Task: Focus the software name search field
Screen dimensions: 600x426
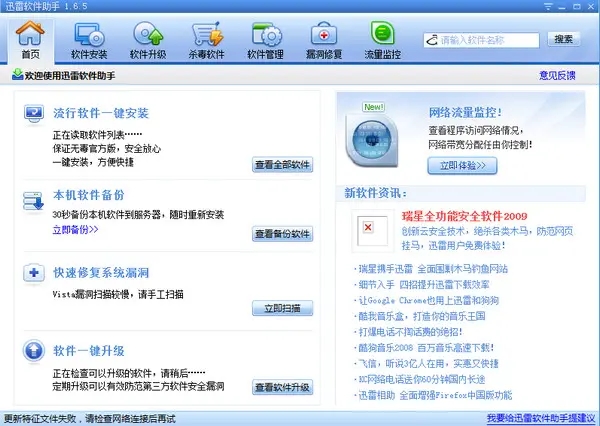Action: [481, 40]
